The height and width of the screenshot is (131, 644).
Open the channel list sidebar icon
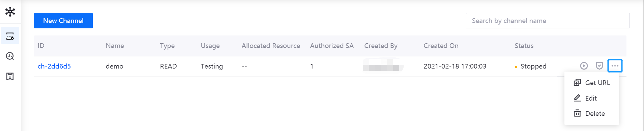pyautogui.click(x=10, y=36)
